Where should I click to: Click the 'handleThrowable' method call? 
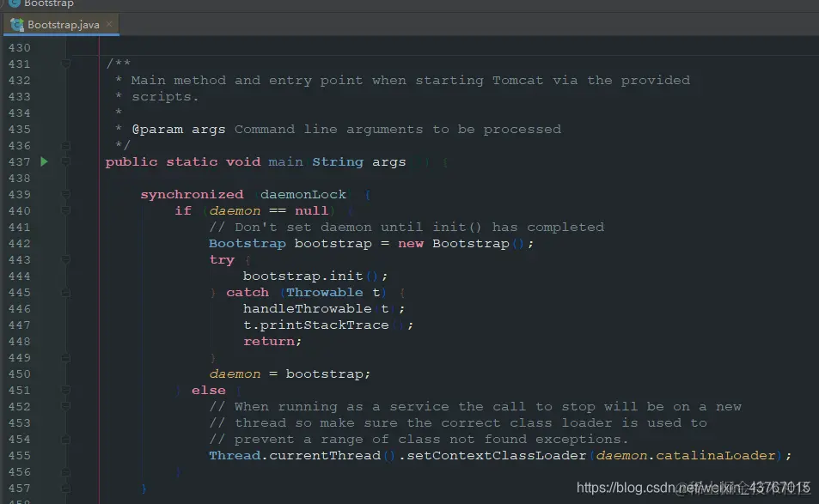(307, 309)
